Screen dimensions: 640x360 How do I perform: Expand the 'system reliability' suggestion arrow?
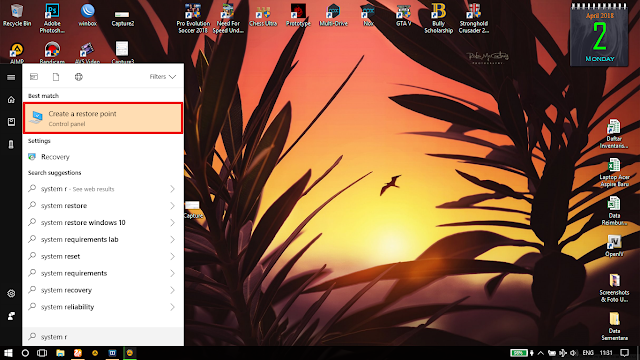click(x=172, y=307)
